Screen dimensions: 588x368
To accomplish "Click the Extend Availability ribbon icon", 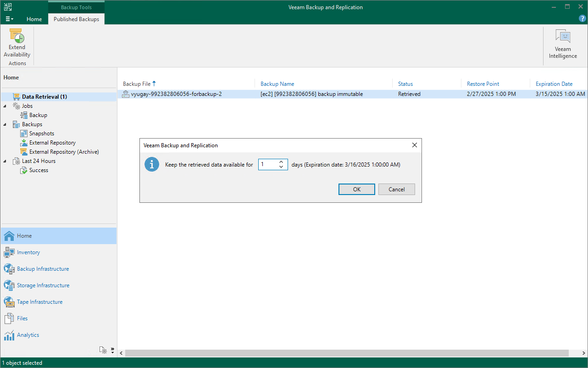I will tap(17, 35).
